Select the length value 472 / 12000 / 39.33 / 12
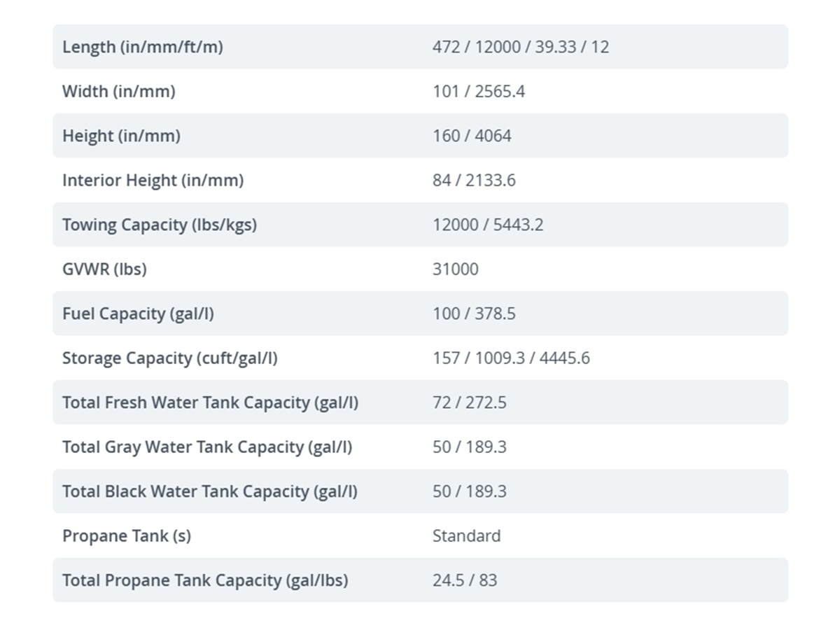 click(521, 47)
